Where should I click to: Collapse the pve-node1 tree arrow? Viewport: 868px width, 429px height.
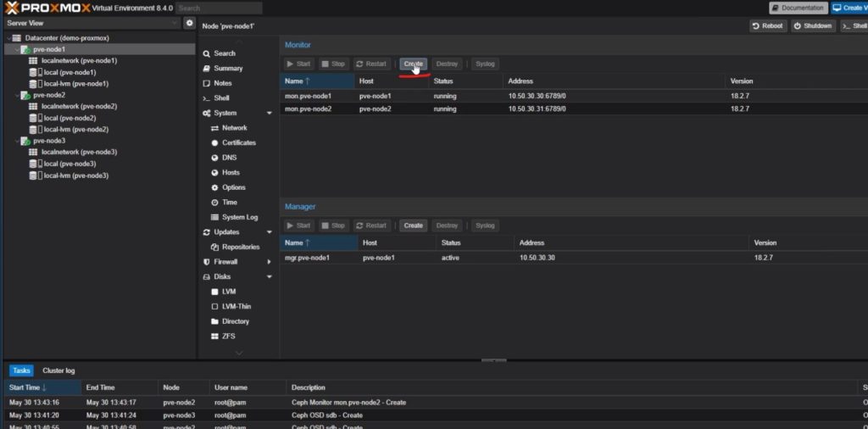(x=17, y=50)
